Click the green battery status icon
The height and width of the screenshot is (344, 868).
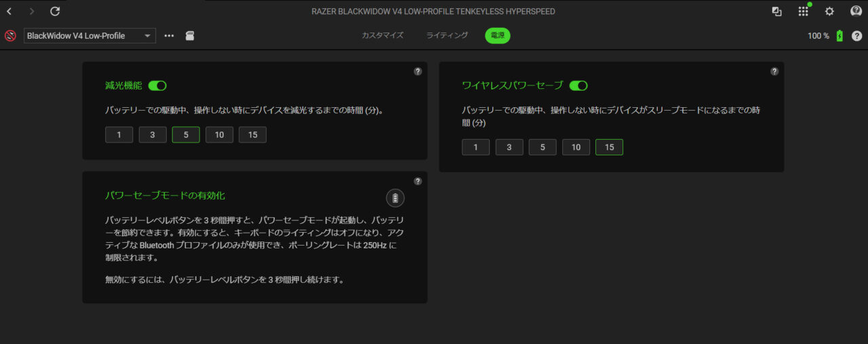840,36
